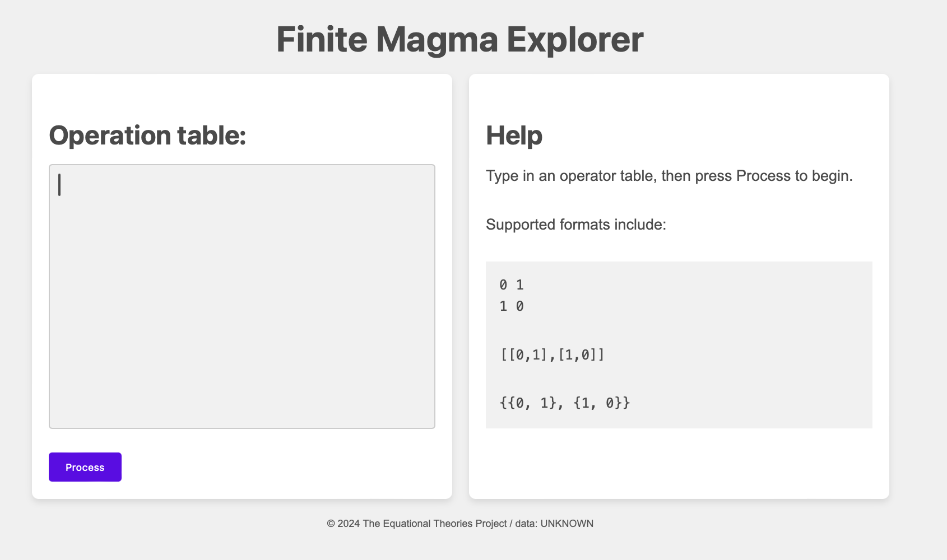This screenshot has width=947, height=560.
Task: Select the "1 0" second row example
Action: pyautogui.click(x=512, y=306)
